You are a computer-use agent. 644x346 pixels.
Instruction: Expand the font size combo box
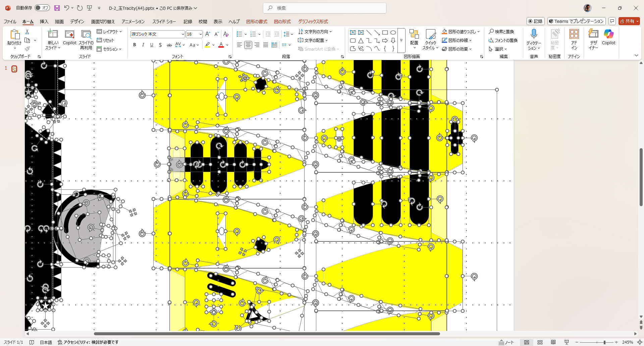[201, 34]
